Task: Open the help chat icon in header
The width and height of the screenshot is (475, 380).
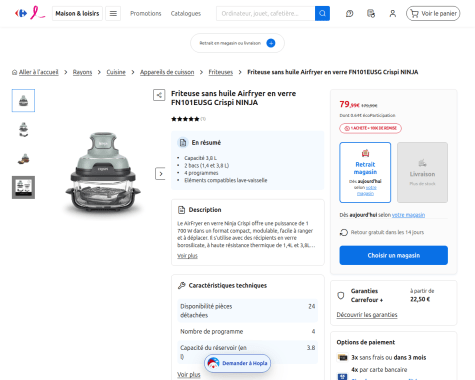Action: (x=349, y=13)
